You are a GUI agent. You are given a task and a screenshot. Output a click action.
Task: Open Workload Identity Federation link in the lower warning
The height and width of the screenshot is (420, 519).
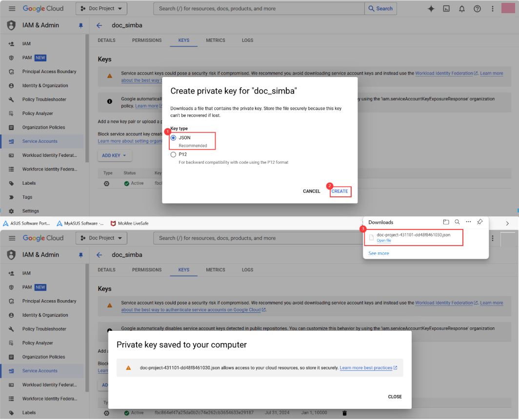point(446,303)
